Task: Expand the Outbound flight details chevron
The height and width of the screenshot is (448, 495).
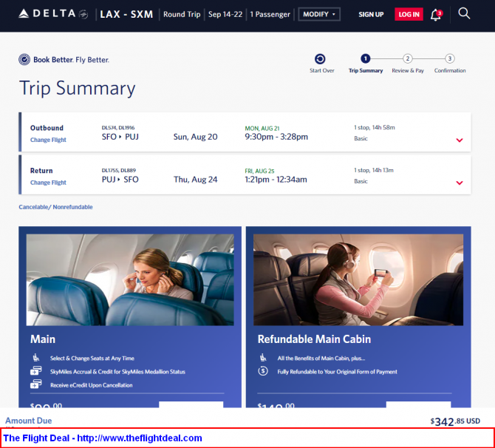Action: 460,140
